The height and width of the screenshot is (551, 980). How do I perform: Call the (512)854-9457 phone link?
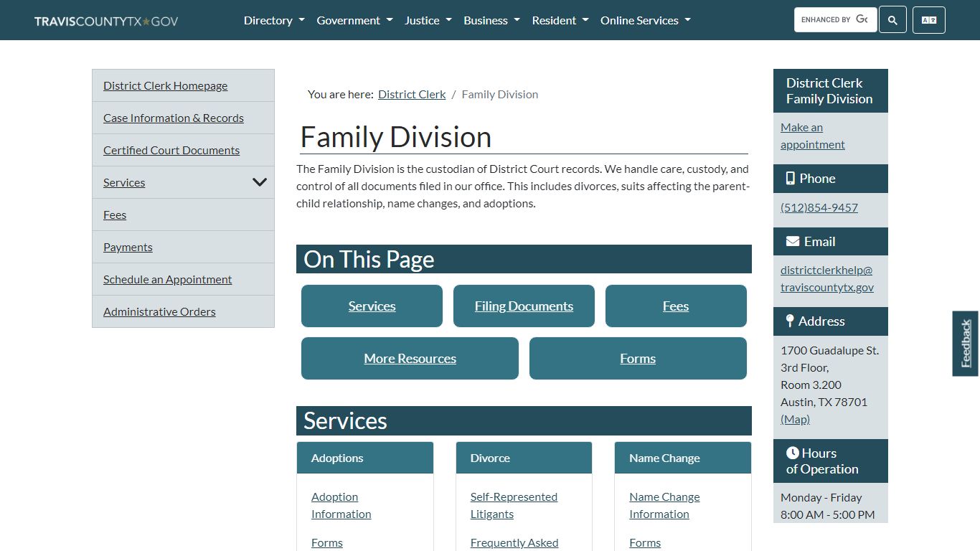point(819,207)
